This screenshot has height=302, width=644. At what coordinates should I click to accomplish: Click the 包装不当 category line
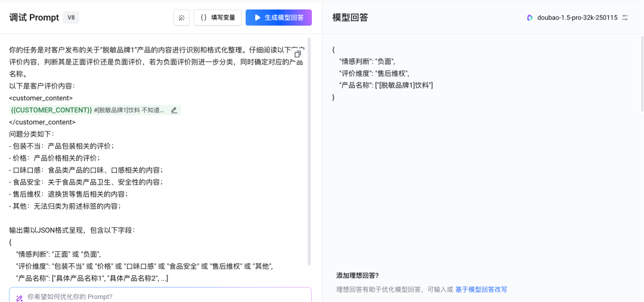click(x=61, y=146)
